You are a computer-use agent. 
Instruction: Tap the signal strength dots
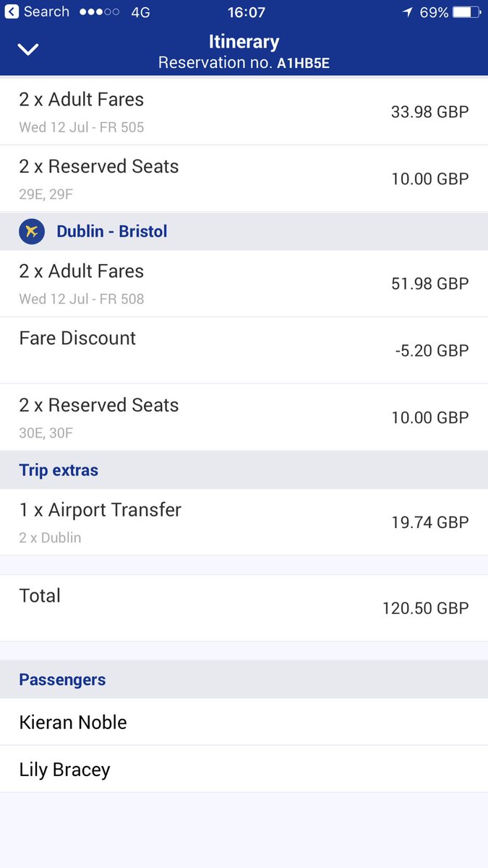coord(100,12)
